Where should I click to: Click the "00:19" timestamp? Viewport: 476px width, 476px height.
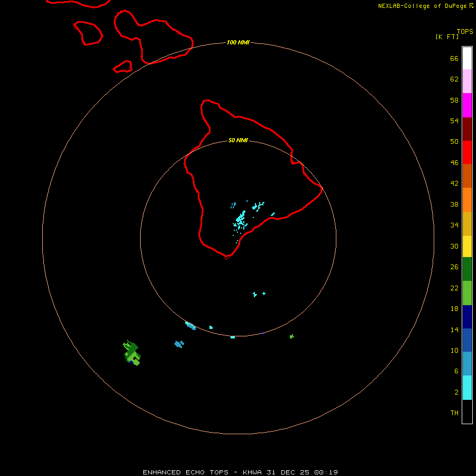pyautogui.click(x=326, y=472)
